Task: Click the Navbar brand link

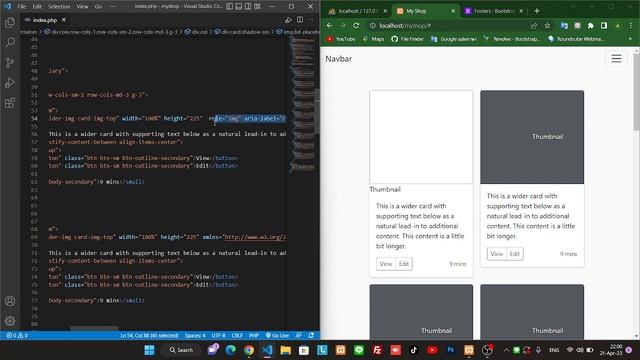Action: click(338, 59)
